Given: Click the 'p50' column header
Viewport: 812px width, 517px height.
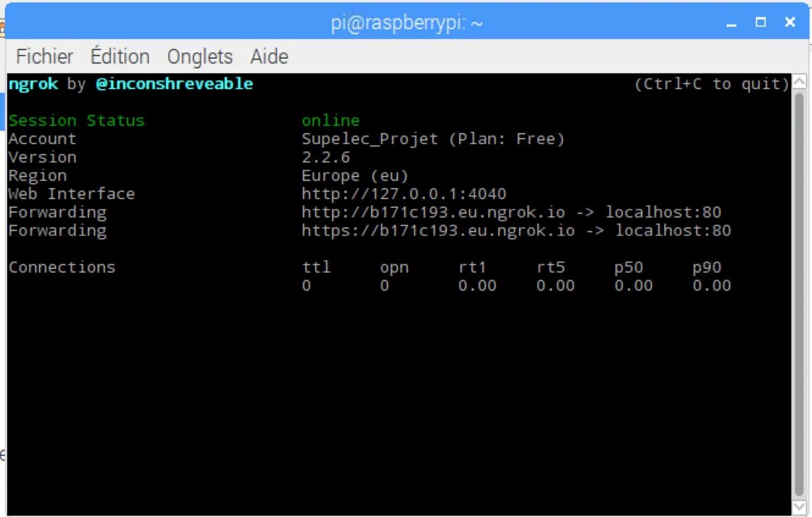Looking at the screenshot, I should [x=629, y=268].
